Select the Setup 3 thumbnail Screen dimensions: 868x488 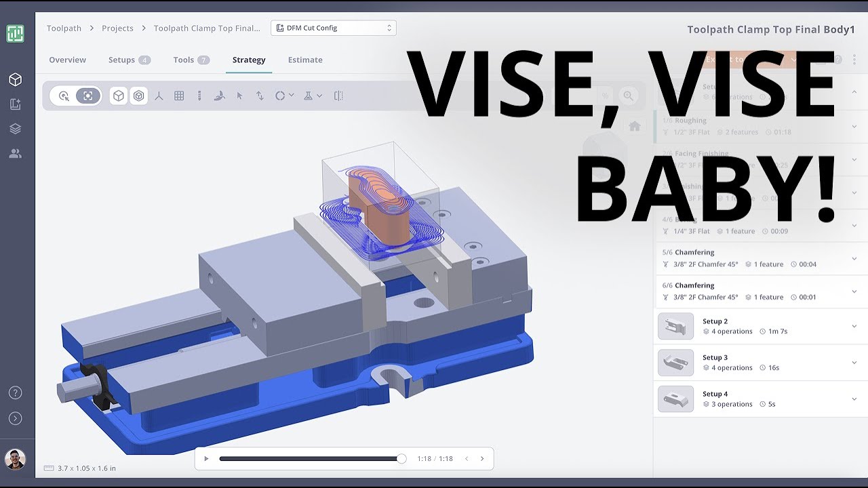pyautogui.click(x=675, y=363)
